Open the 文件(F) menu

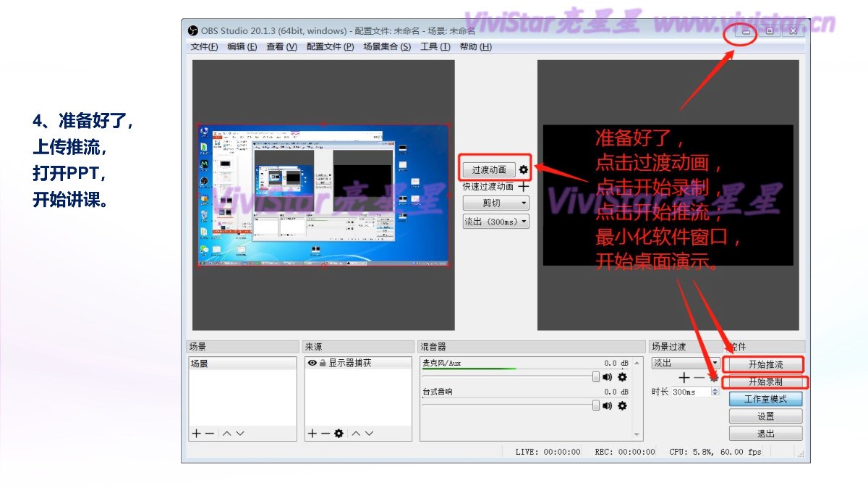(x=204, y=47)
